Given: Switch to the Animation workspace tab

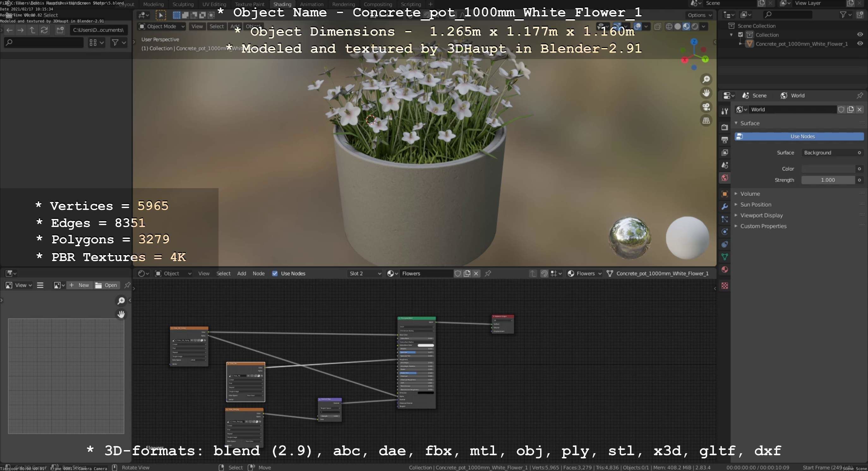Looking at the screenshot, I should (312, 4).
